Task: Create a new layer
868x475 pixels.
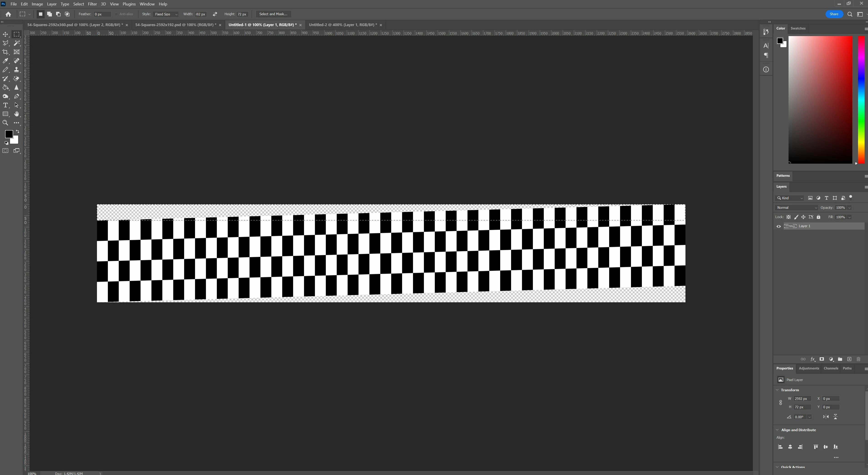Action: pos(849,359)
